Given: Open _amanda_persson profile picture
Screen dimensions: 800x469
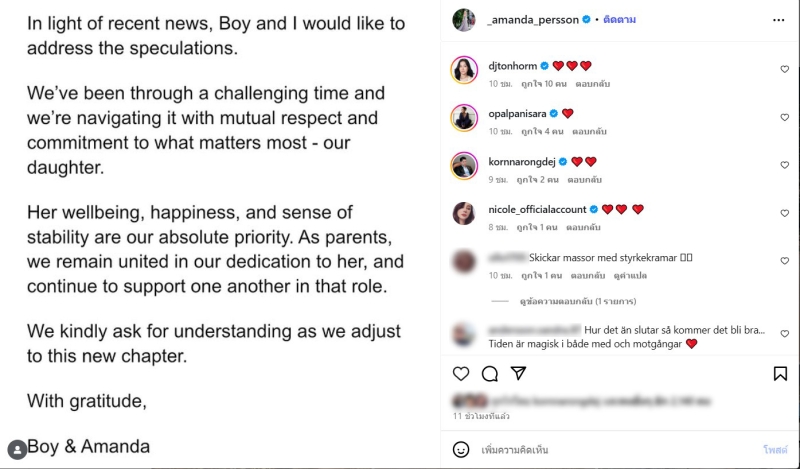Looking at the screenshot, I should (x=463, y=19).
